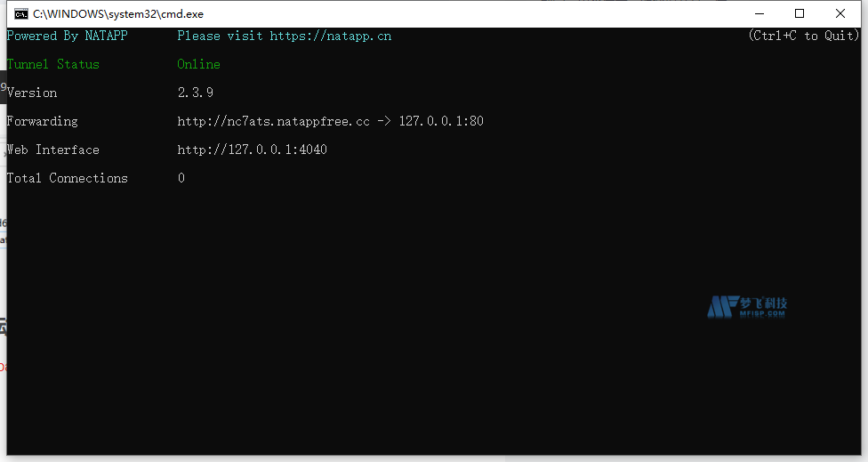868x462 pixels.
Task: Click the (Ctrl+C to Quit) hint
Action: (x=803, y=36)
